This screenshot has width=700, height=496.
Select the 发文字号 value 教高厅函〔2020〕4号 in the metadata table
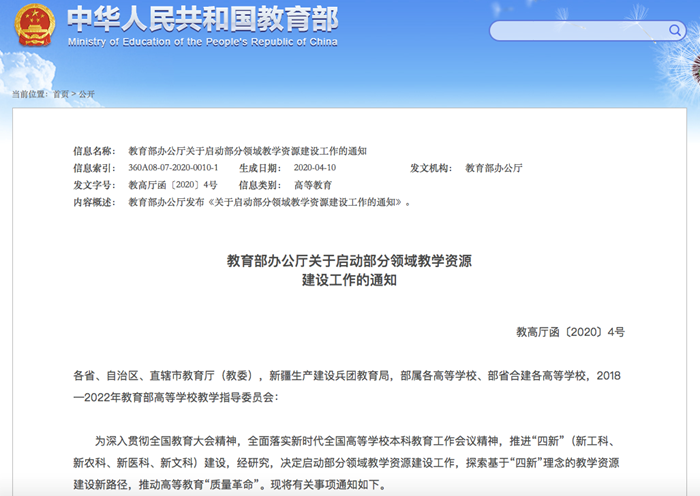point(173,185)
